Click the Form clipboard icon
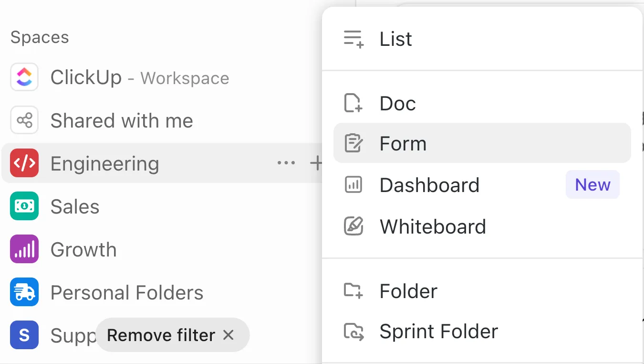Image resolution: width=644 pixels, height=364 pixels. pyautogui.click(x=353, y=143)
